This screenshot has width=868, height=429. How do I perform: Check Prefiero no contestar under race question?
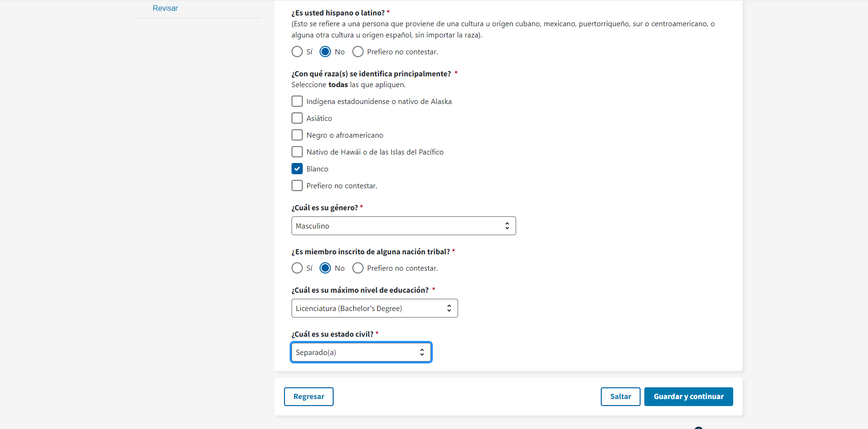click(x=297, y=185)
